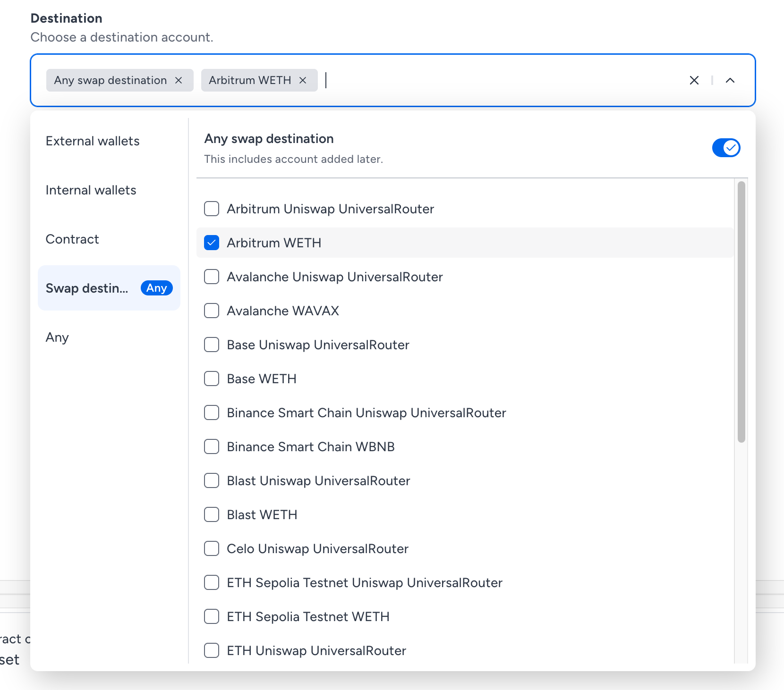Click 'Blast WETH' option label
The width and height of the screenshot is (784, 690).
tap(262, 514)
